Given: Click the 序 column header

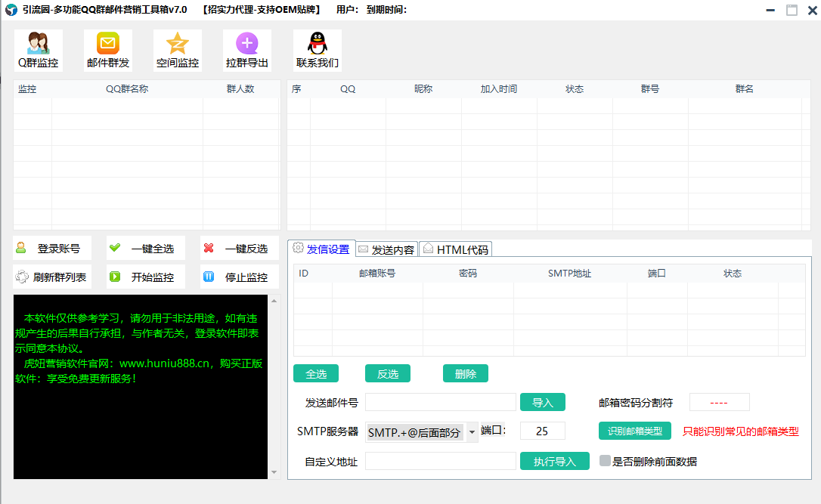Looking at the screenshot, I should (x=296, y=89).
